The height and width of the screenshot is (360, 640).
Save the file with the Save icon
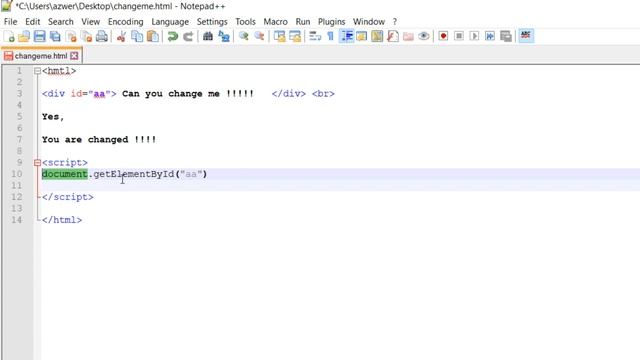40,36
